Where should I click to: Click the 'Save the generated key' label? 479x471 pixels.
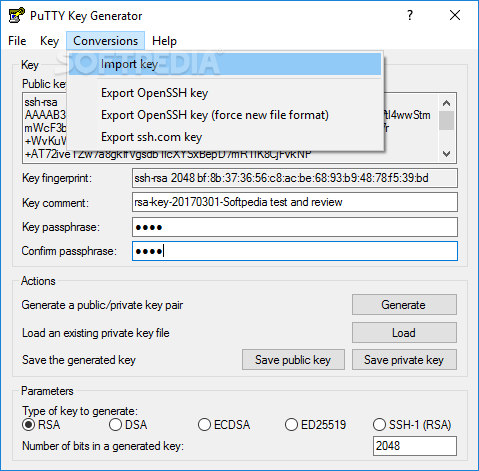click(x=79, y=360)
